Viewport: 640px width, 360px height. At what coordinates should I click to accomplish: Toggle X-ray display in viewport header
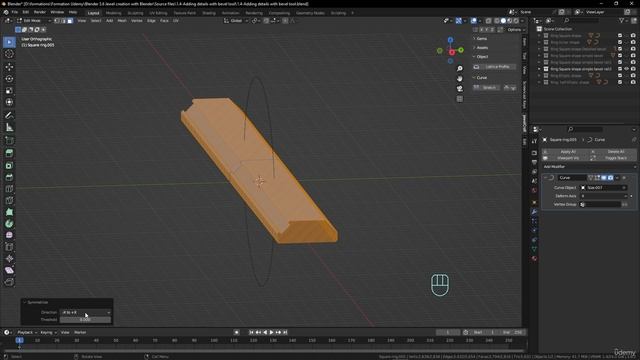488,20
